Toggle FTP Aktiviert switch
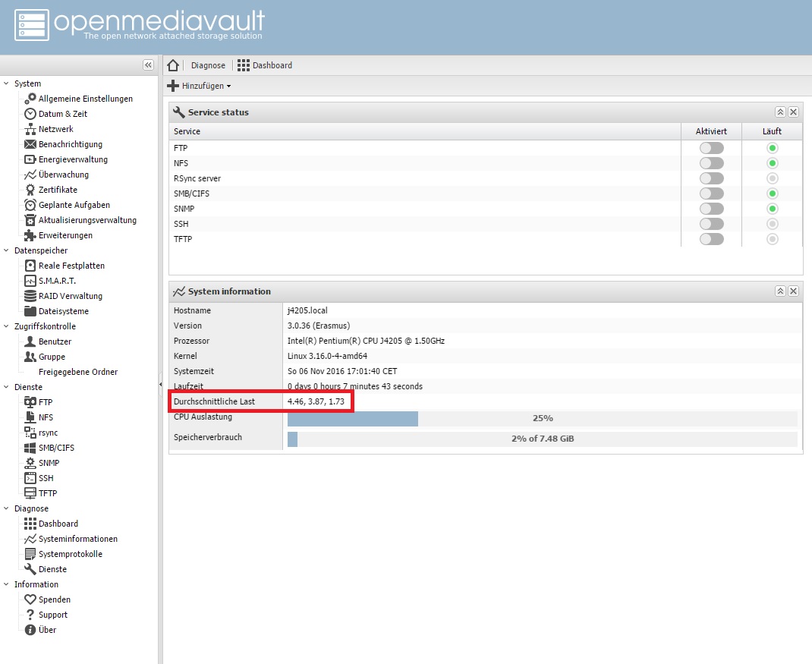This screenshot has height=664, width=812. point(712,148)
